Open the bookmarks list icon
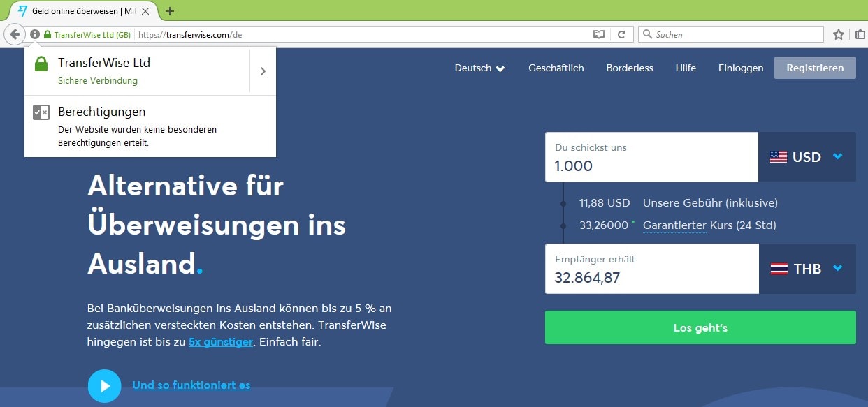Viewport: 868px width, 407px height. point(860,34)
